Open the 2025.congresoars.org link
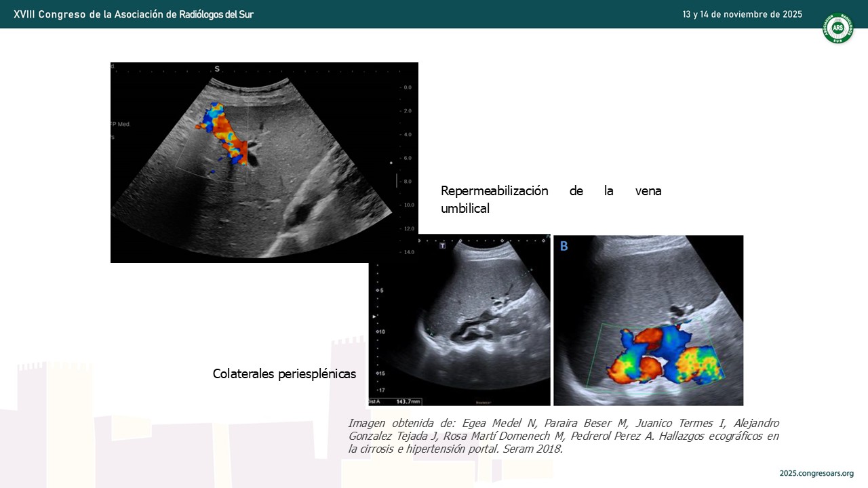Viewport: 868px width, 488px height. 816,473
